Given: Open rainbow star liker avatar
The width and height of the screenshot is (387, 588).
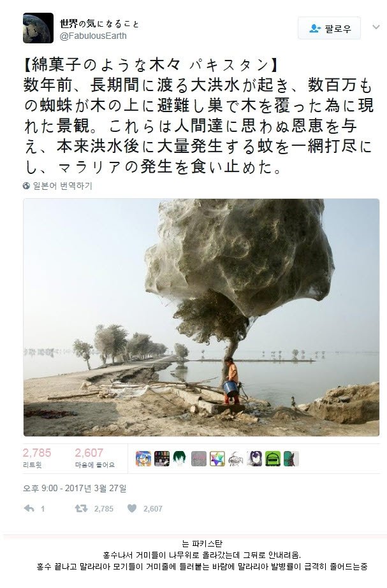Looking at the screenshot, I should (217, 459).
